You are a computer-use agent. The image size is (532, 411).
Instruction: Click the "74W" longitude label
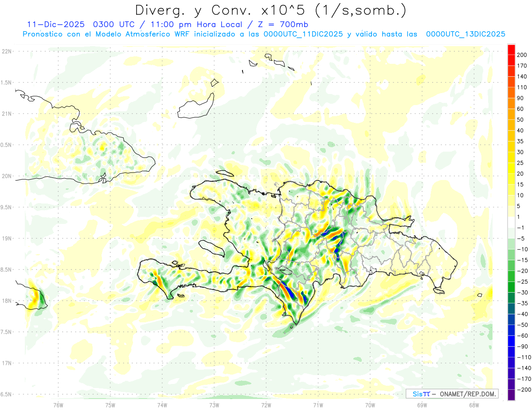click(162, 405)
